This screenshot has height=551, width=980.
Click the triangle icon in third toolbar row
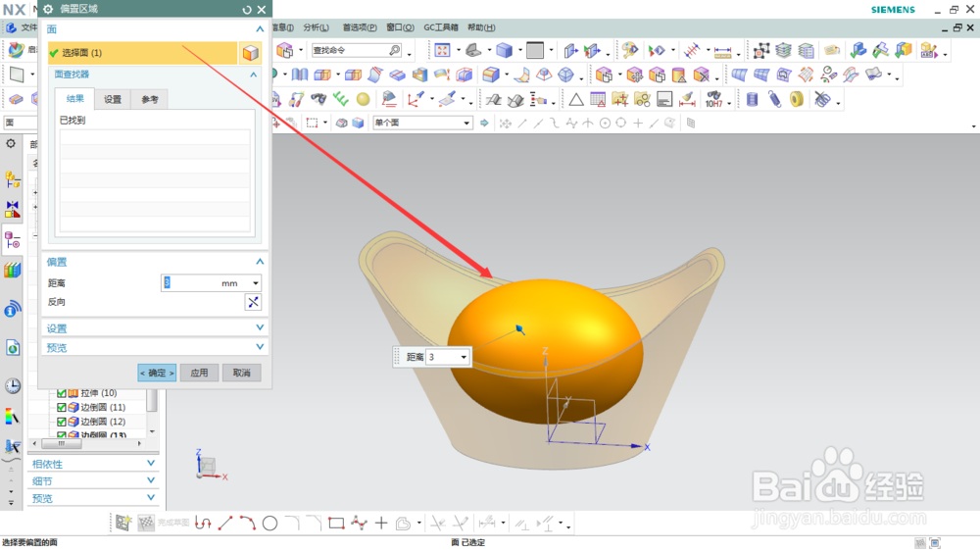(576, 99)
